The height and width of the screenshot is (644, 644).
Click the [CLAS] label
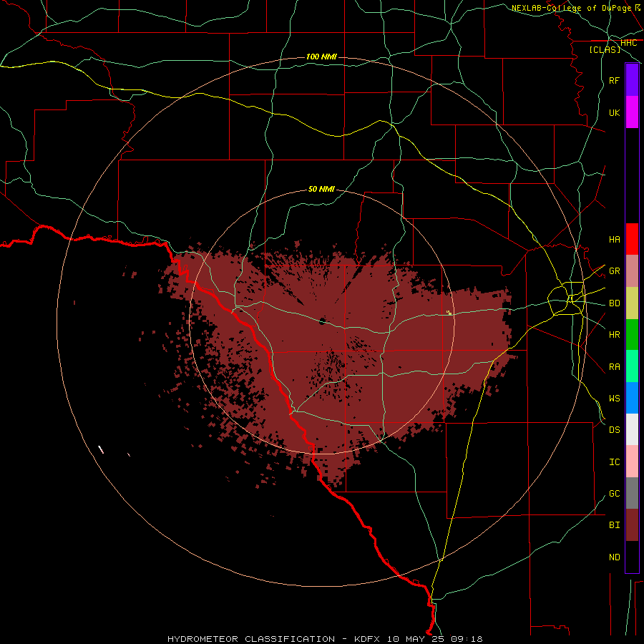(x=605, y=49)
